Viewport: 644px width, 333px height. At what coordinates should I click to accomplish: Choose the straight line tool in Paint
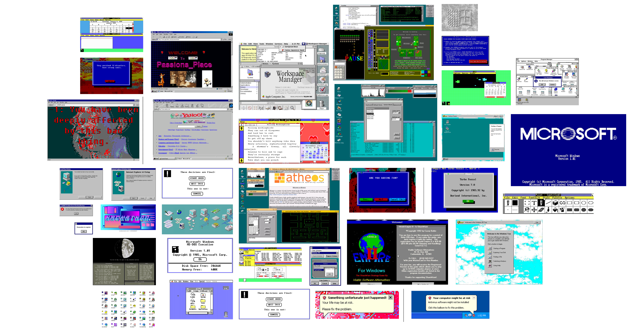pyautogui.click(x=548, y=203)
